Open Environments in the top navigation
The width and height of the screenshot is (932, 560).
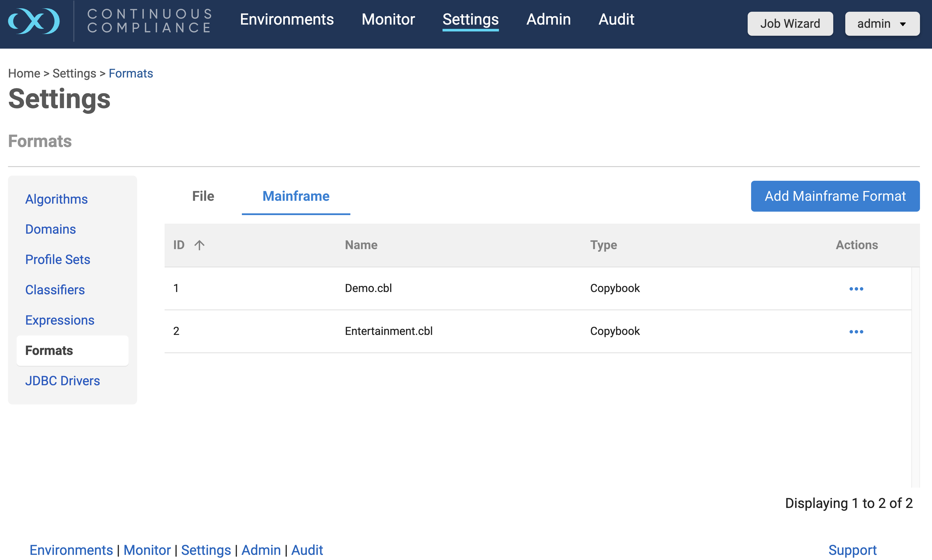tap(287, 19)
